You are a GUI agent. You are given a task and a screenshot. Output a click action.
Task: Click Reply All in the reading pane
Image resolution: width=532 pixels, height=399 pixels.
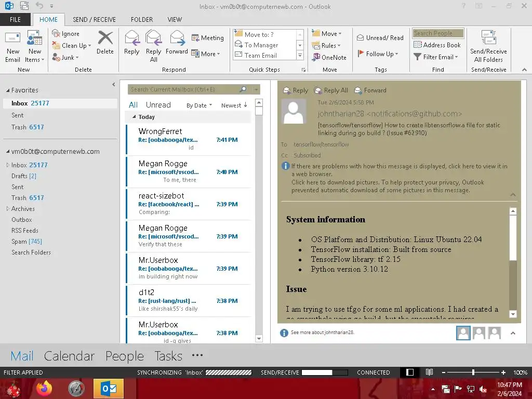click(331, 90)
